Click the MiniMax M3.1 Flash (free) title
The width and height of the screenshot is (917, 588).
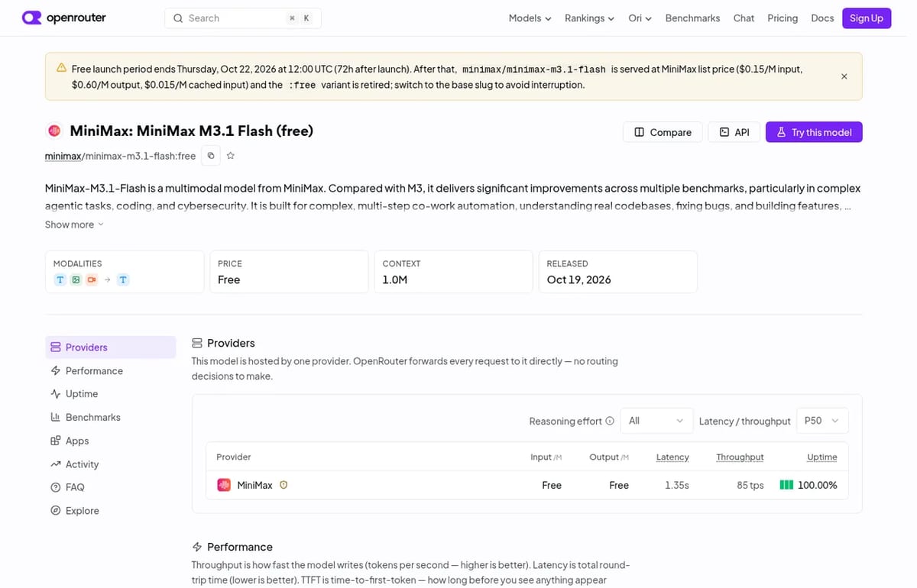pyautogui.click(x=192, y=131)
